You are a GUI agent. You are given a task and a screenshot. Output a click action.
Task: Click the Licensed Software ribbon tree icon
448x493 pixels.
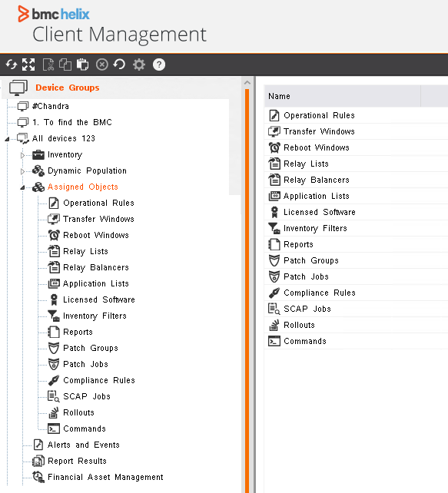[x=54, y=299]
